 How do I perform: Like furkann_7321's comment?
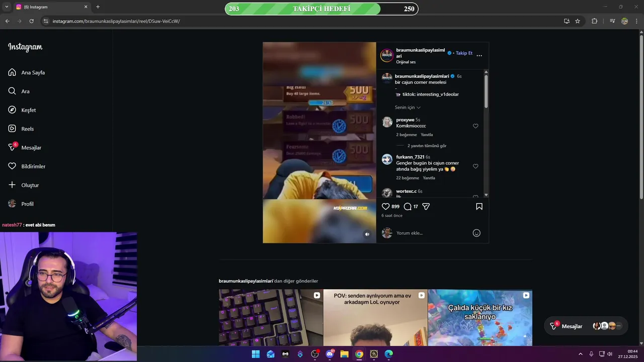475,166
